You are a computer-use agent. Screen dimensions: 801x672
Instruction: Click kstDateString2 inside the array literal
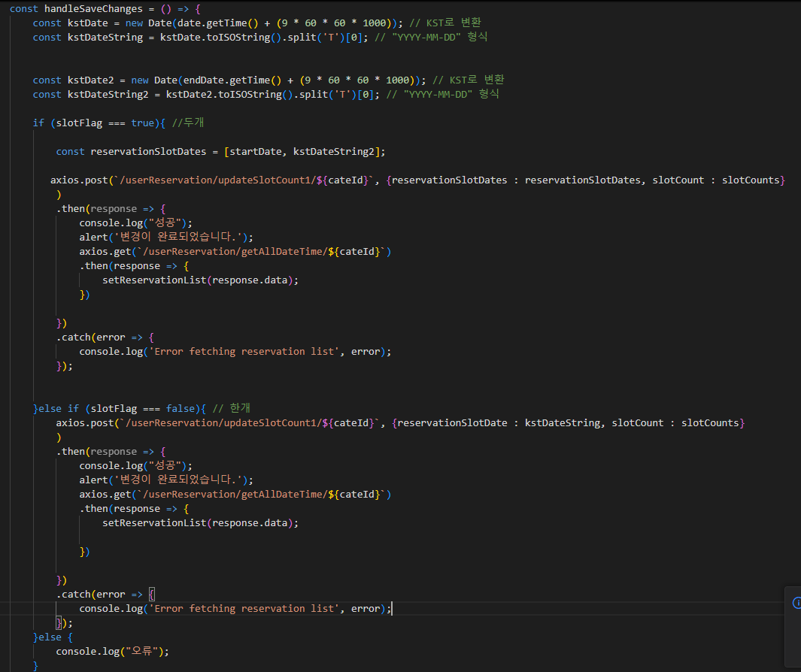pyautogui.click(x=334, y=152)
